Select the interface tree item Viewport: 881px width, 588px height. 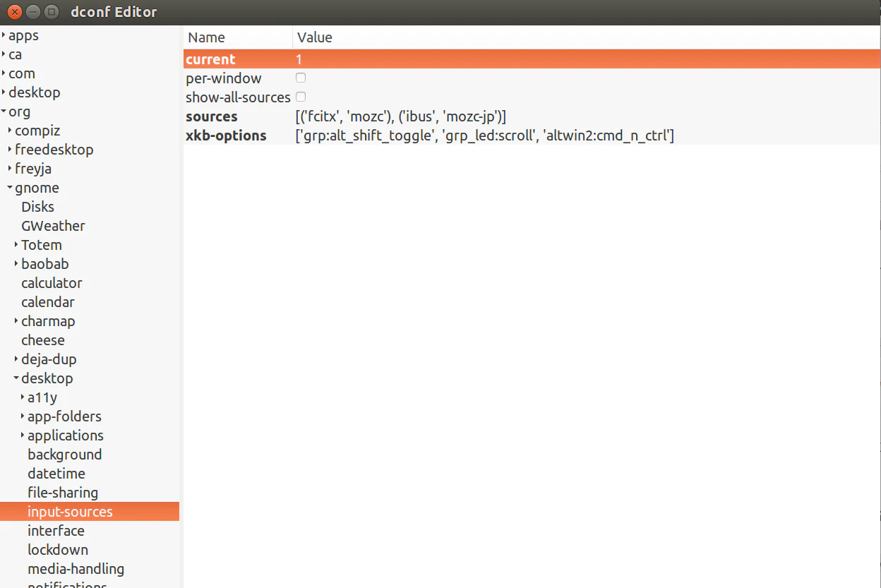pyautogui.click(x=56, y=531)
